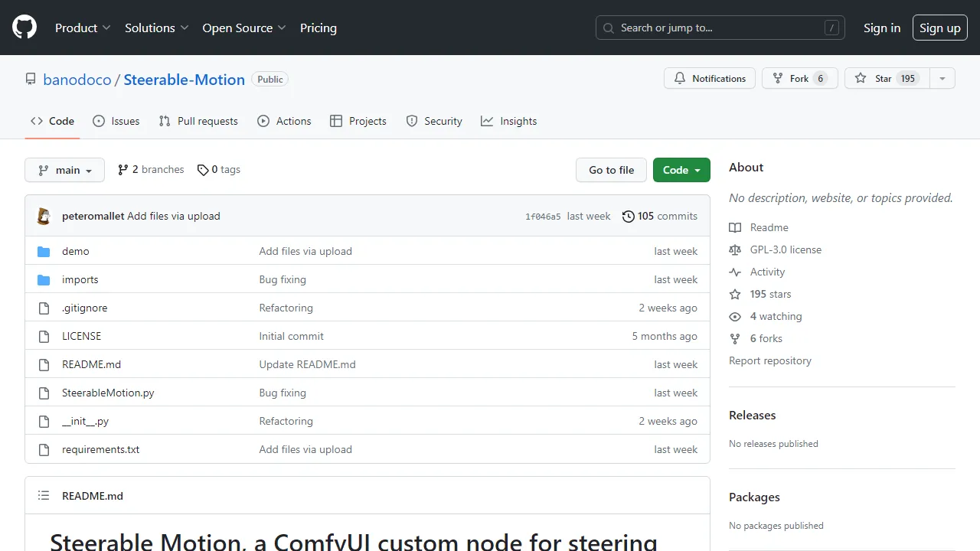
Task: Fork the repository with Fork button
Action: pyautogui.click(x=800, y=79)
